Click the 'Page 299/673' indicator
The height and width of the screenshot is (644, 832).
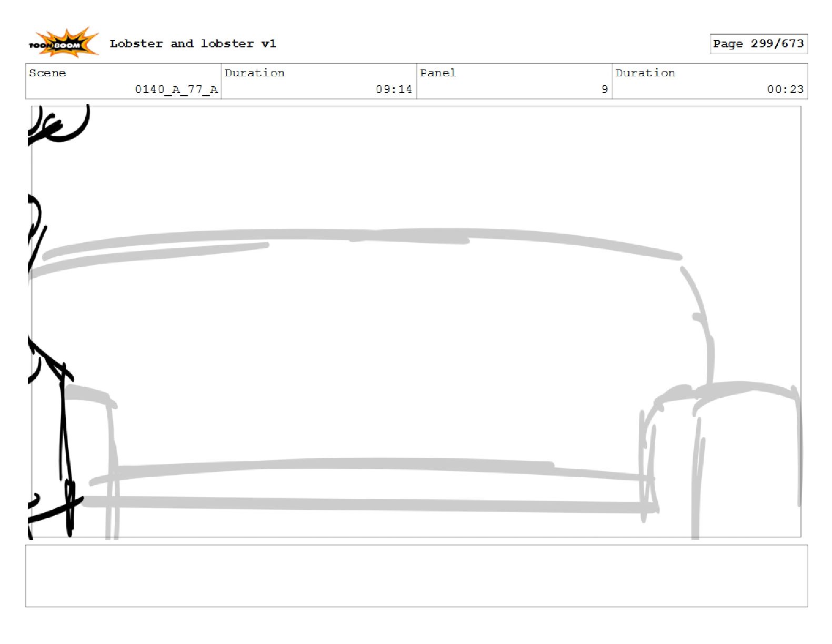pos(758,44)
